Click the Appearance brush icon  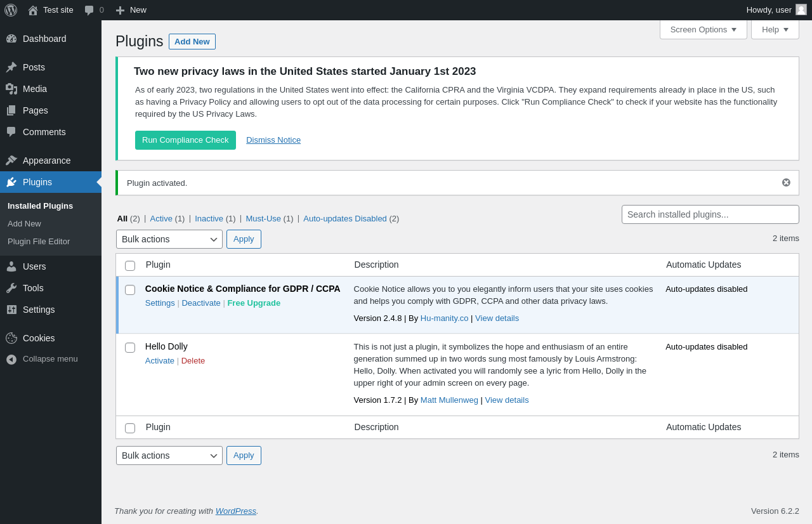(11, 160)
